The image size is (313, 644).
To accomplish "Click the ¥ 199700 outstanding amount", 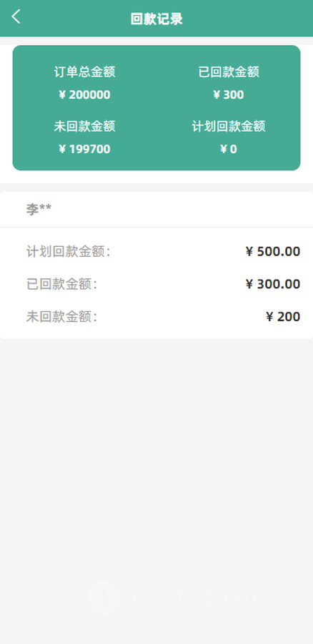I will coord(84,149).
